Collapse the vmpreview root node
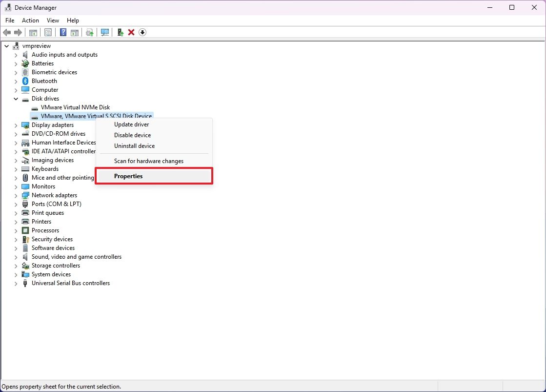The height and width of the screenshot is (392, 546). (6, 45)
